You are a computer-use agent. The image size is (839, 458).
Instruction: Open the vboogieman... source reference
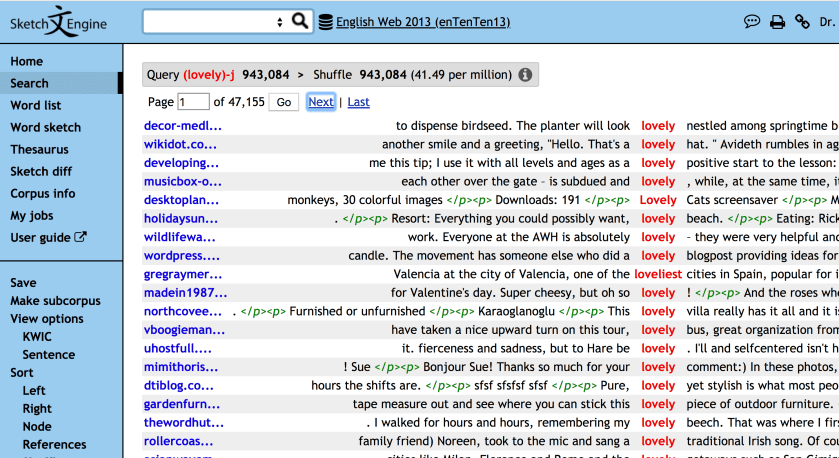pos(184,330)
